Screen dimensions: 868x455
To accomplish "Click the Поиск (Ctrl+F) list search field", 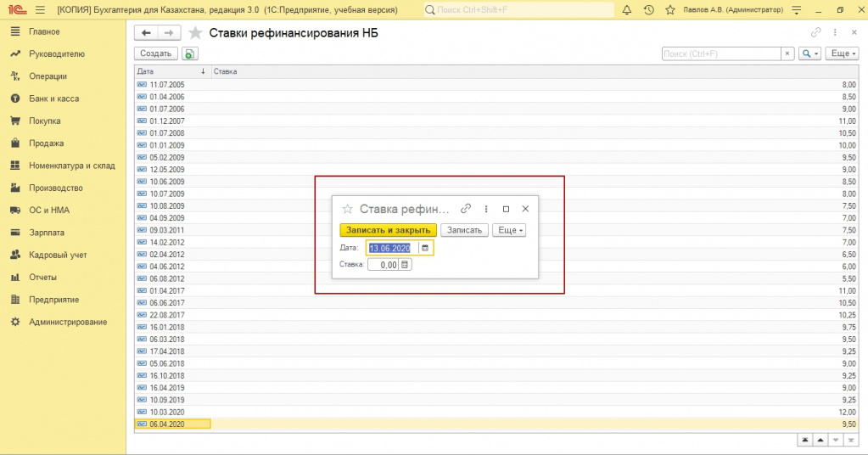I will click(721, 53).
